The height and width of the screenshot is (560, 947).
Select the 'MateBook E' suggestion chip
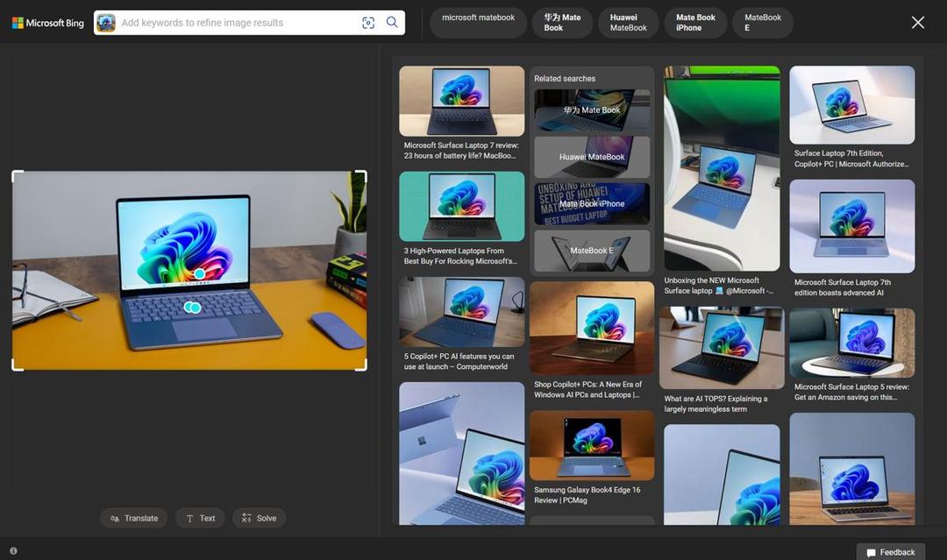(763, 23)
